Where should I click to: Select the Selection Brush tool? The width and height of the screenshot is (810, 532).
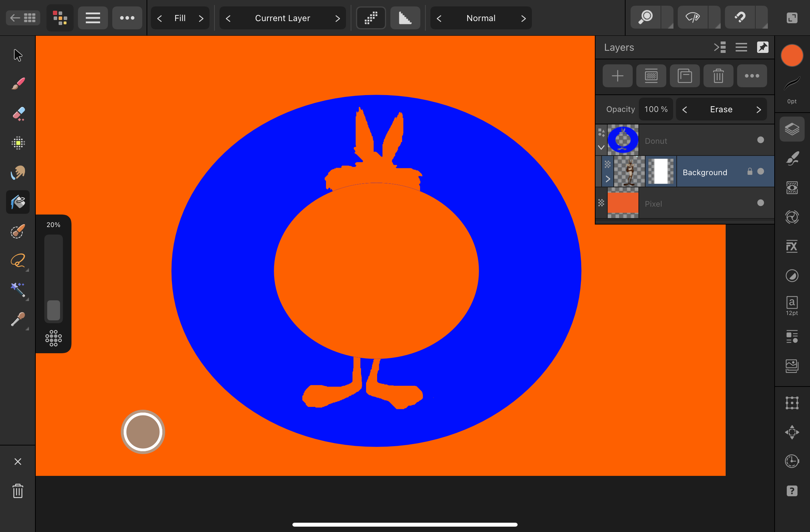click(x=18, y=231)
